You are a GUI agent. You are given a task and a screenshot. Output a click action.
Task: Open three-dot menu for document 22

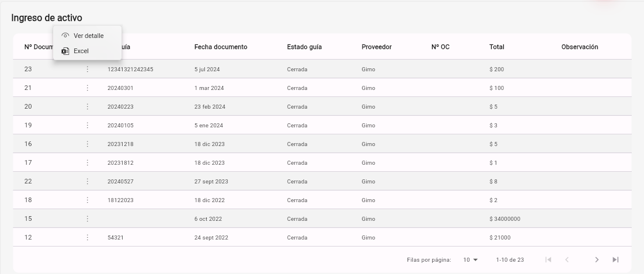pyautogui.click(x=87, y=182)
